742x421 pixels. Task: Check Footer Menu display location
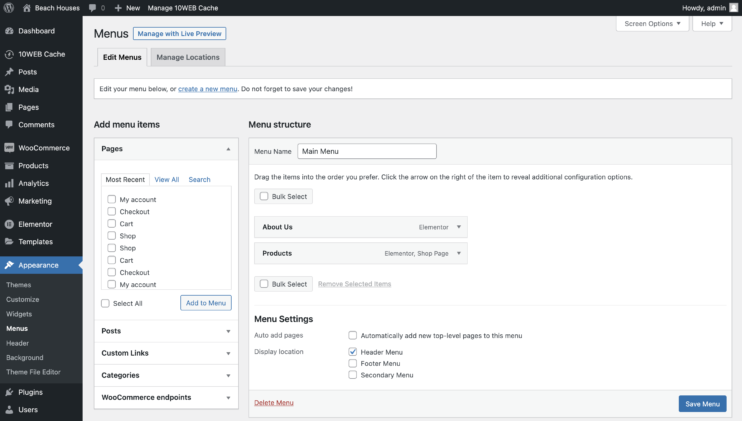coord(353,363)
